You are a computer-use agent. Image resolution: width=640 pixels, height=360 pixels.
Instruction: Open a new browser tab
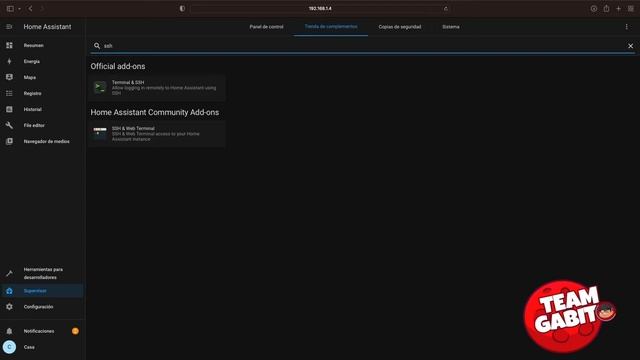618,8
